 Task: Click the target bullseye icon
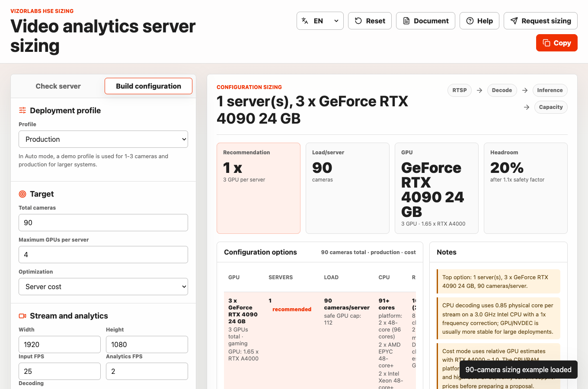point(22,194)
